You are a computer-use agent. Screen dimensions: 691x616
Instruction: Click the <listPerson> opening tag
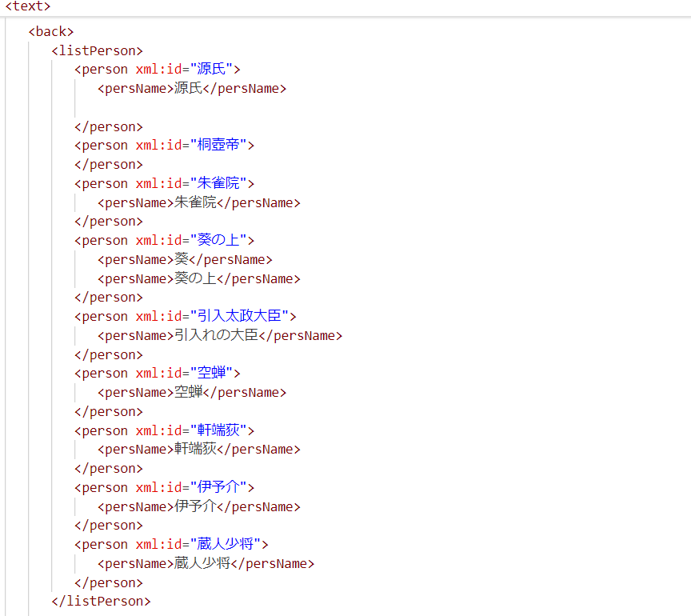click(97, 50)
